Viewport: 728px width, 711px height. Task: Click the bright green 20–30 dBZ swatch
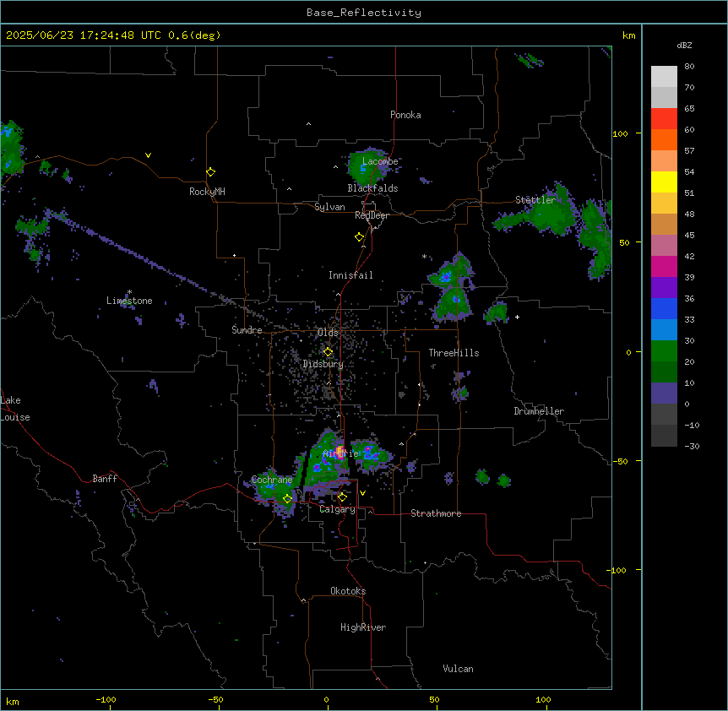click(x=664, y=351)
